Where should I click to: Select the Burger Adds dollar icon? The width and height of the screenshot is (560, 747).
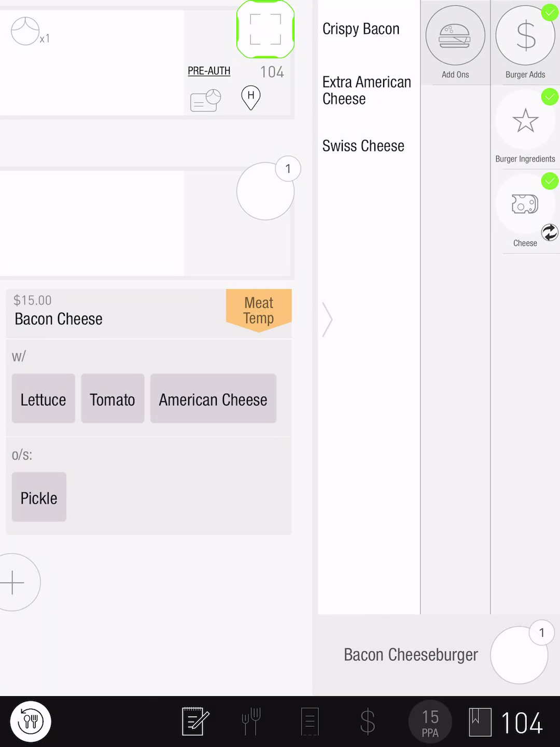pos(525,36)
